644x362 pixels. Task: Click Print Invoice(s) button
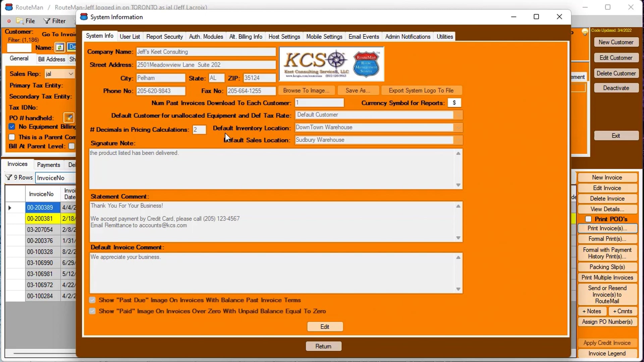[x=607, y=228]
